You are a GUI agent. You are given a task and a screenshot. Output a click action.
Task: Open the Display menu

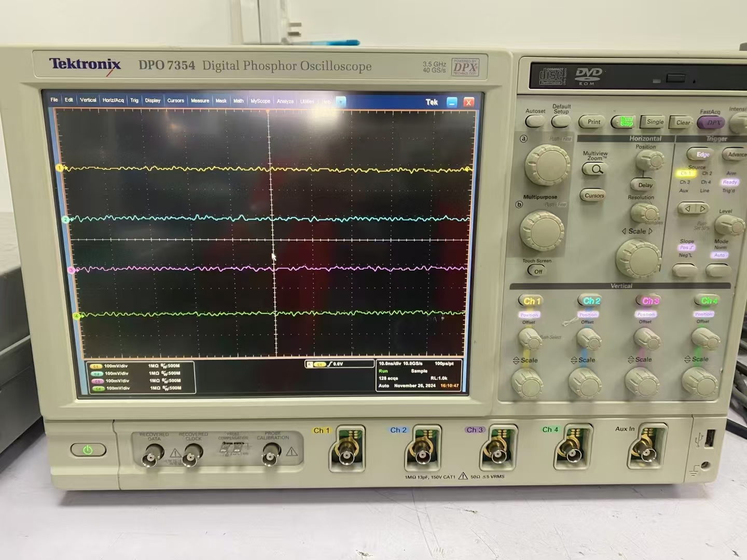[x=153, y=101]
